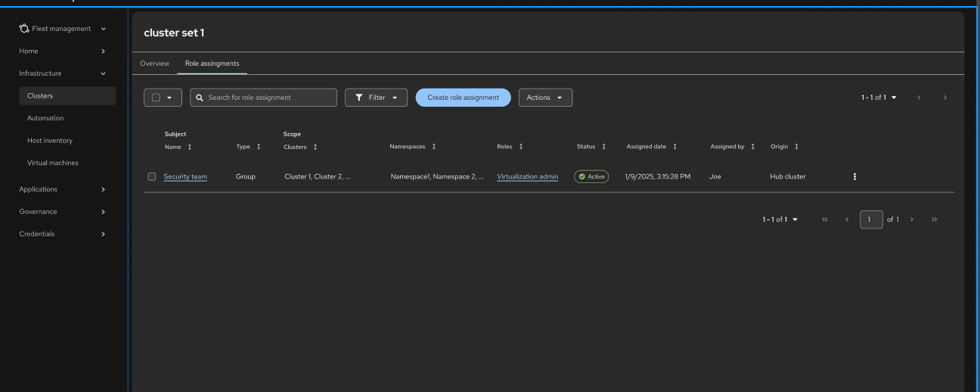The height and width of the screenshot is (392, 980).
Task: Click the bottom page number input
Action: tap(871, 219)
